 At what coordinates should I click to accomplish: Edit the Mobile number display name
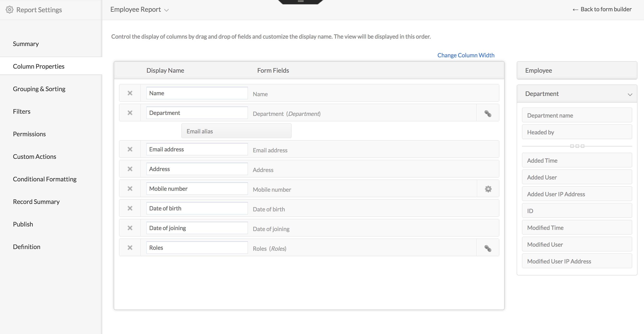pos(197,189)
